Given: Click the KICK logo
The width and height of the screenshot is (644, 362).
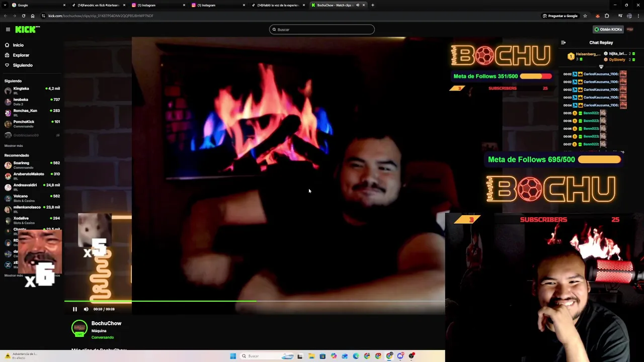Looking at the screenshot, I should pos(27,30).
